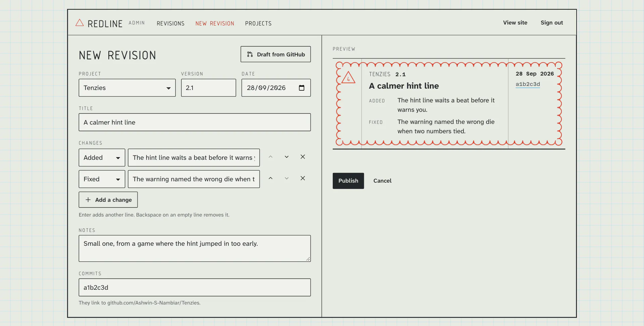Move the Added change down

(286, 157)
